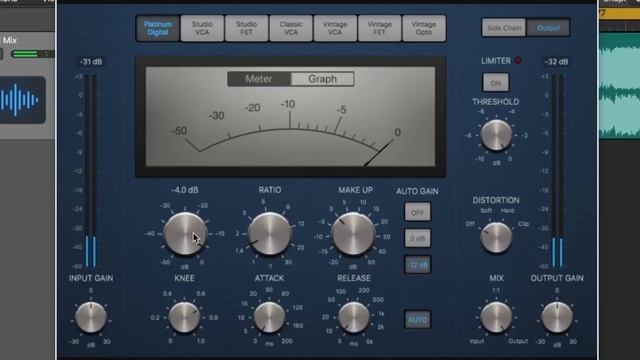This screenshot has height=360, width=640.
Task: Show the Graph display
Action: click(x=322, y=79)
